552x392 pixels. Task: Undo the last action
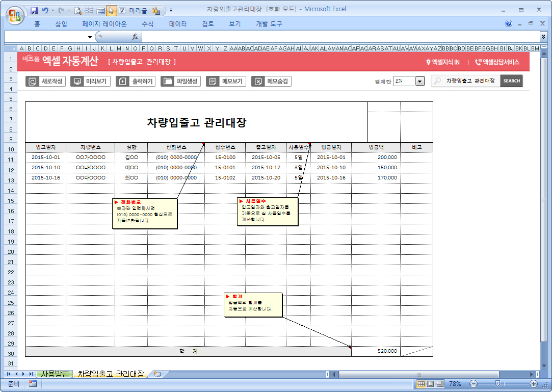pos(45,11)
